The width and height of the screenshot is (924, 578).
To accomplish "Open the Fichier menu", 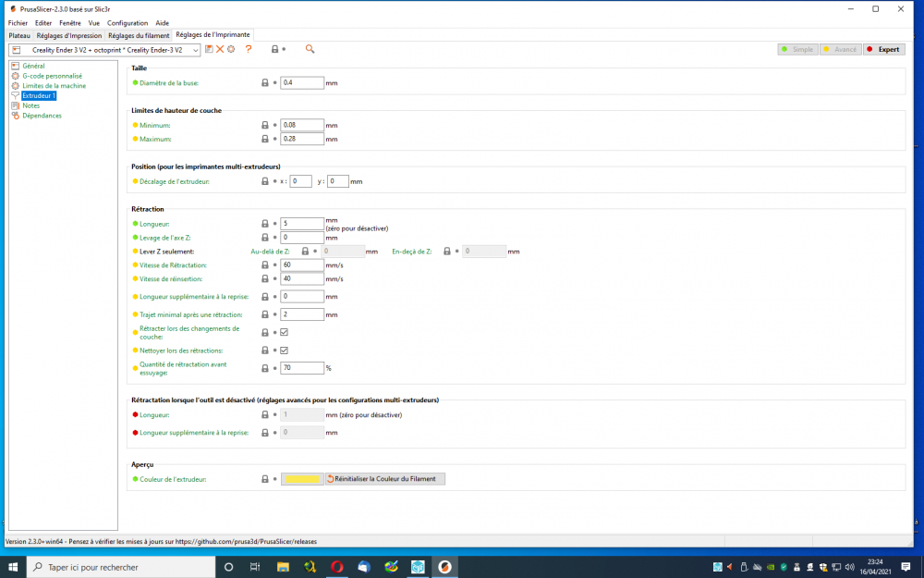I will [18, 23].
